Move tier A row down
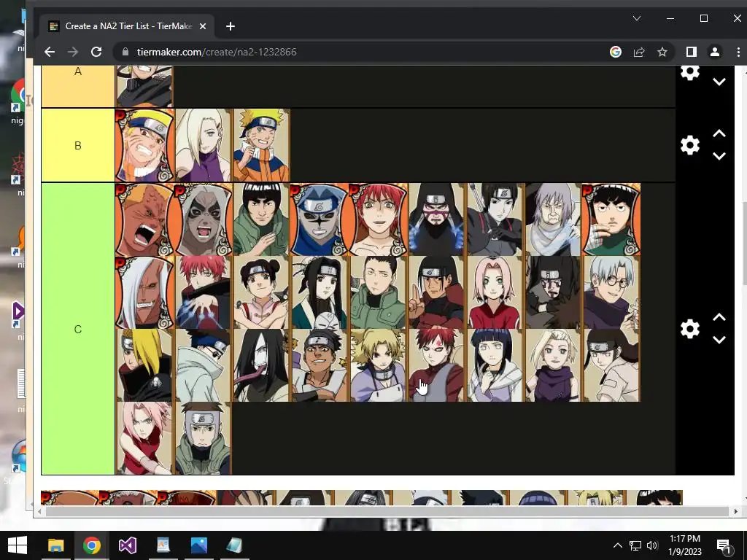The height and width of the screenshot is (560, 747). (719, 82)
